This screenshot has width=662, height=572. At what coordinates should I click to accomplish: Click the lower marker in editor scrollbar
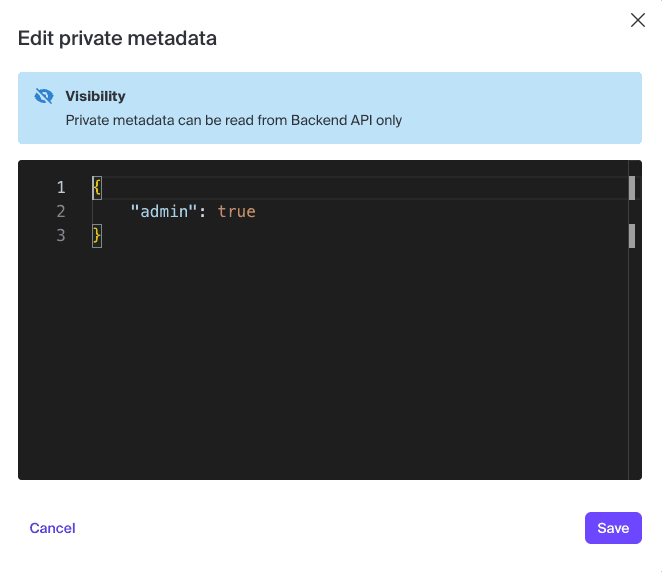point(632,235)
